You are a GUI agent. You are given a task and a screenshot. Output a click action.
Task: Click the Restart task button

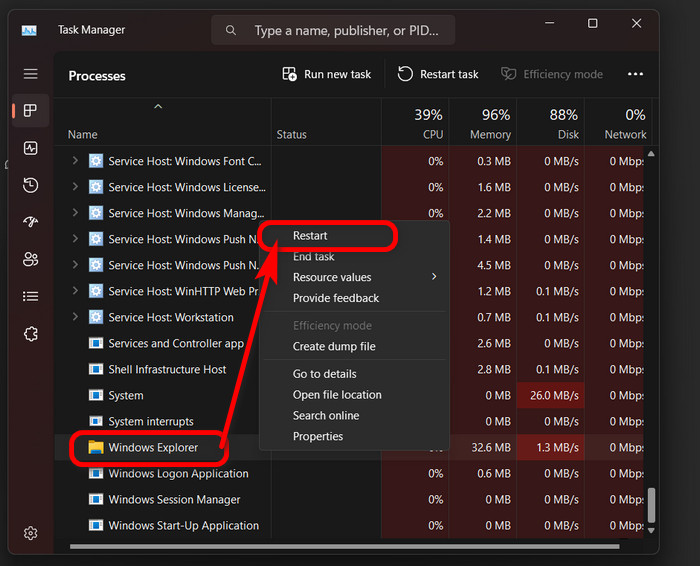[438, 74]
